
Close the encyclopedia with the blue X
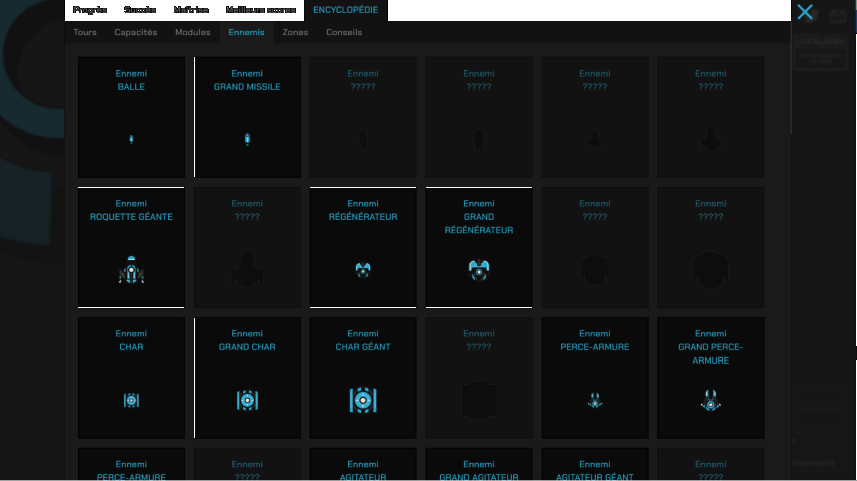805,11
